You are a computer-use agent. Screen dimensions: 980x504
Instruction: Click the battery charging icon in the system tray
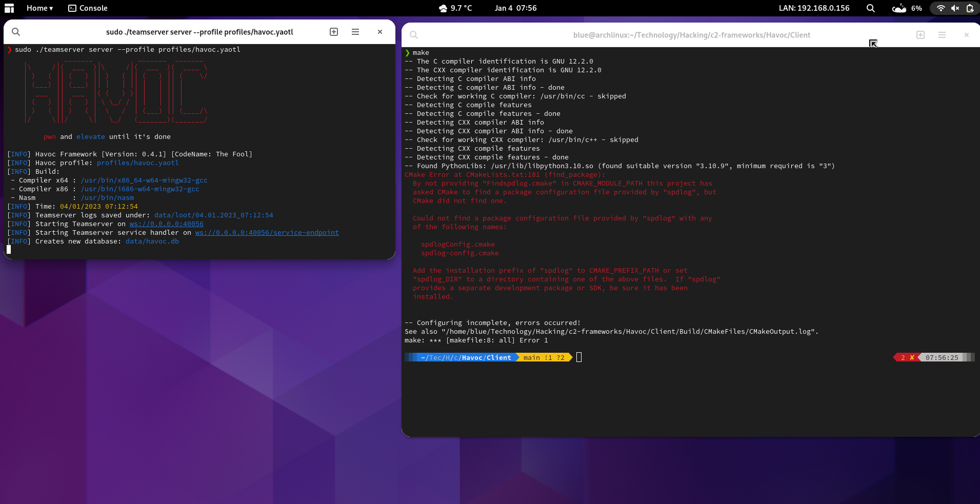tap(971, 8)
